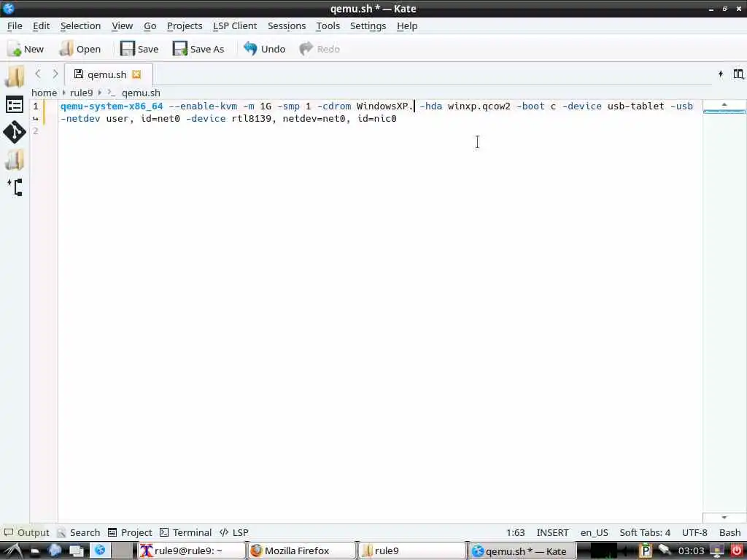Open the system start menu icon
Image resolution: width=747 pixels, height=560 pixels.
tap(12, 551)
